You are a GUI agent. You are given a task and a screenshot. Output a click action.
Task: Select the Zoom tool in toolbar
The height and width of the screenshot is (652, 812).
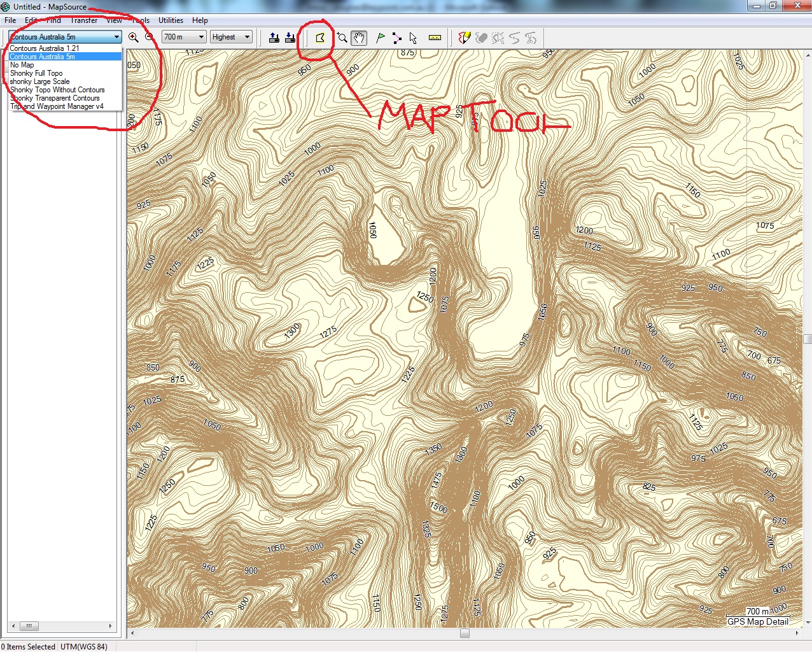(x=342, y=38)
